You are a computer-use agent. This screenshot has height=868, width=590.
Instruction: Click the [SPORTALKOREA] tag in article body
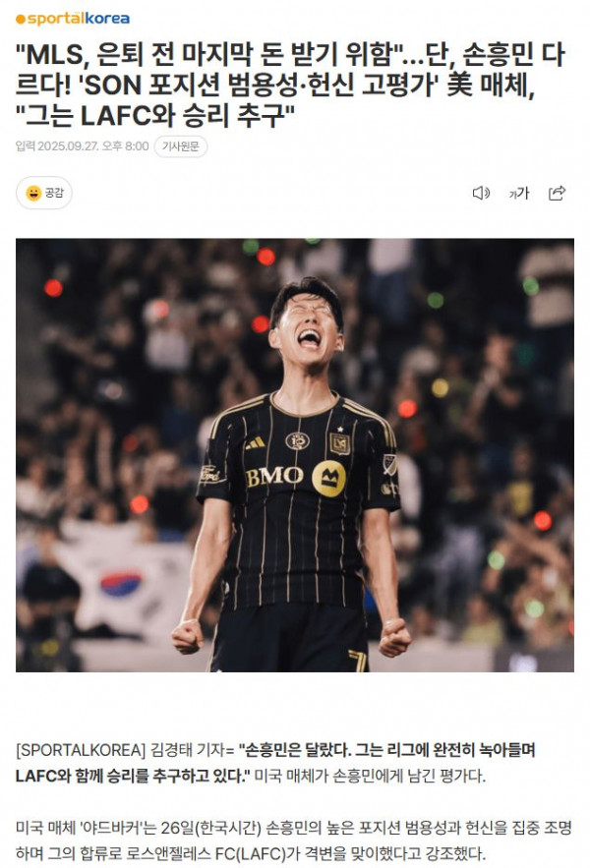point(81,750)
